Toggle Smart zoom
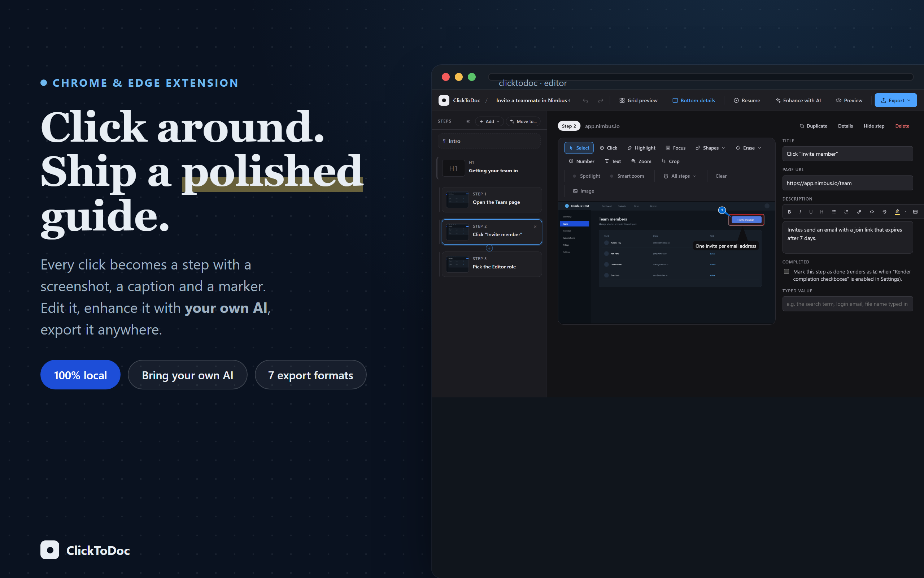 [x=627, y=176]
